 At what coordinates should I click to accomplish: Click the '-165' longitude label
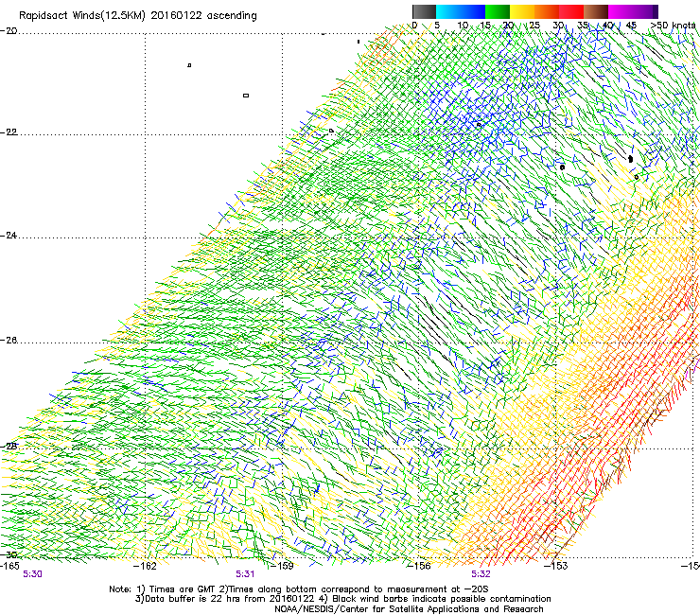9,566
